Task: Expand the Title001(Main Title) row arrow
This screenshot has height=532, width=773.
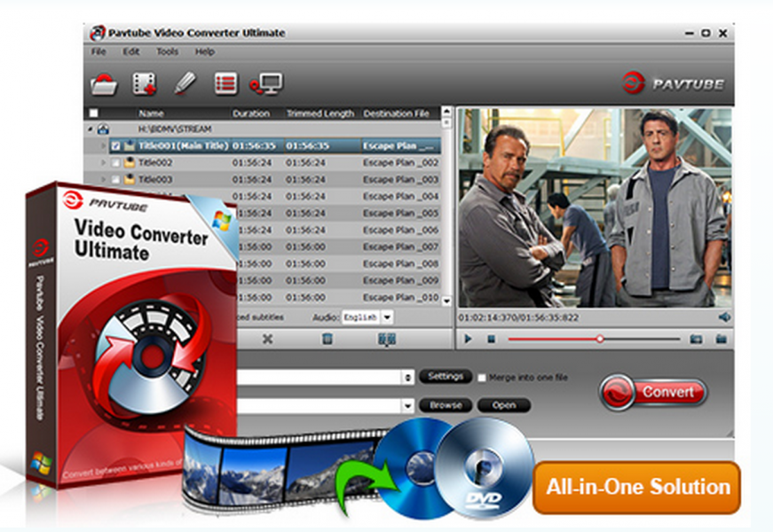Action: tap(103, 145)
